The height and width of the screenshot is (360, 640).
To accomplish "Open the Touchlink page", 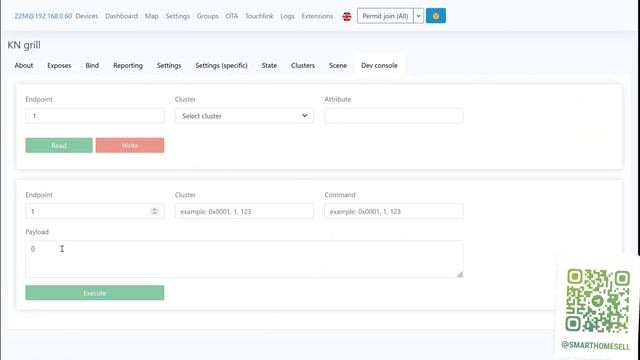I will [x=259, y=16].
